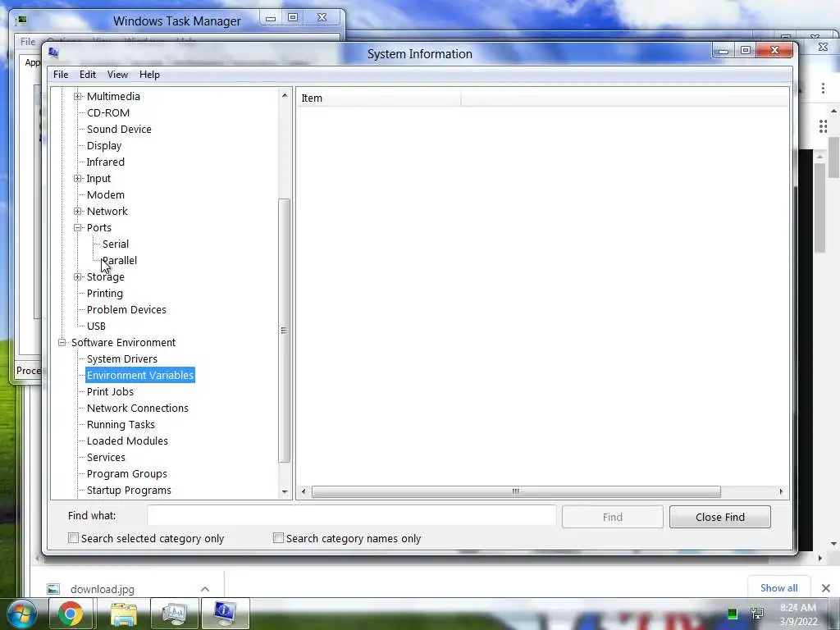
Task: Select Problem Devices category
Action: 126,309
